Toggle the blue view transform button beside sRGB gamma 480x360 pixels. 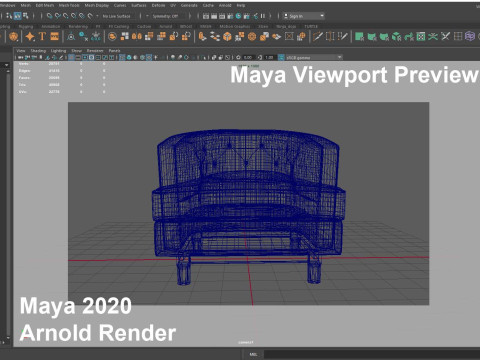tap(281, 57)
